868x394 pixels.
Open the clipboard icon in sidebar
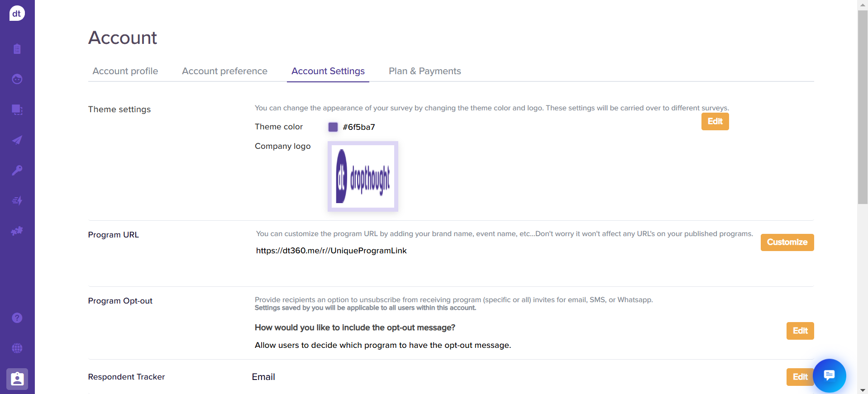(x=17, y=49)
